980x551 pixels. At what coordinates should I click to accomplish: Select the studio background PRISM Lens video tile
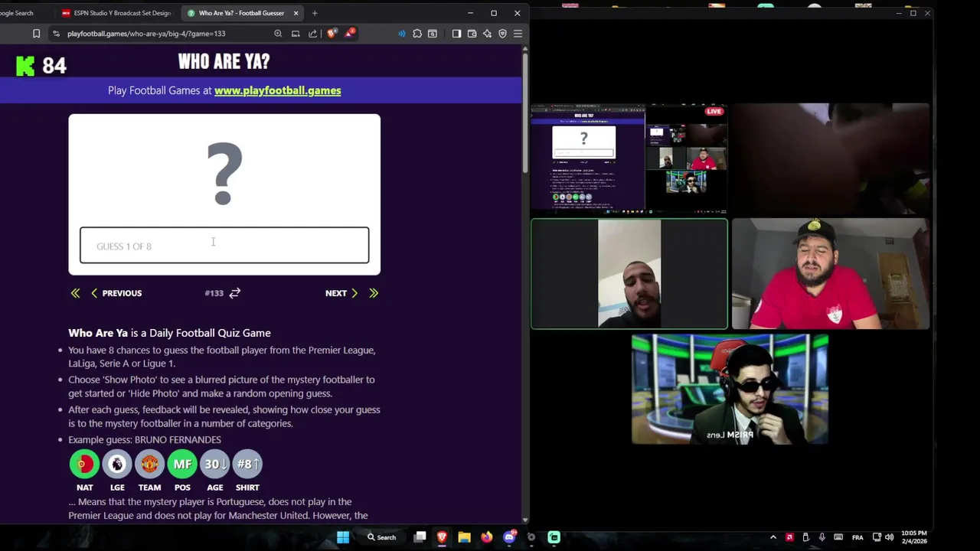[730, 389]
